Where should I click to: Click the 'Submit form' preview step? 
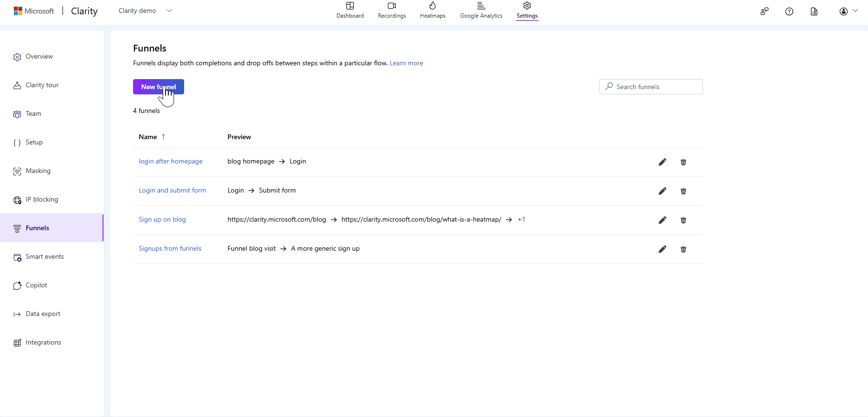click(x=277, y=191)
